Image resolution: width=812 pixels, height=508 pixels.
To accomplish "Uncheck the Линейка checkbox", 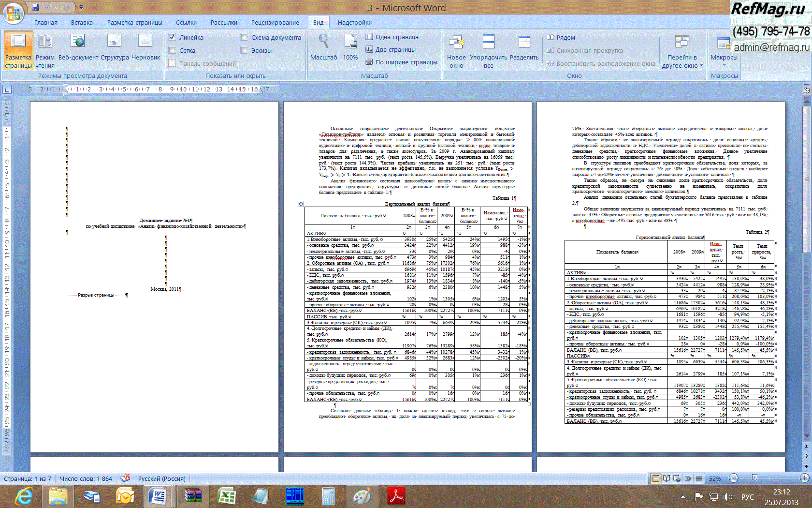I will pos(172,37).
